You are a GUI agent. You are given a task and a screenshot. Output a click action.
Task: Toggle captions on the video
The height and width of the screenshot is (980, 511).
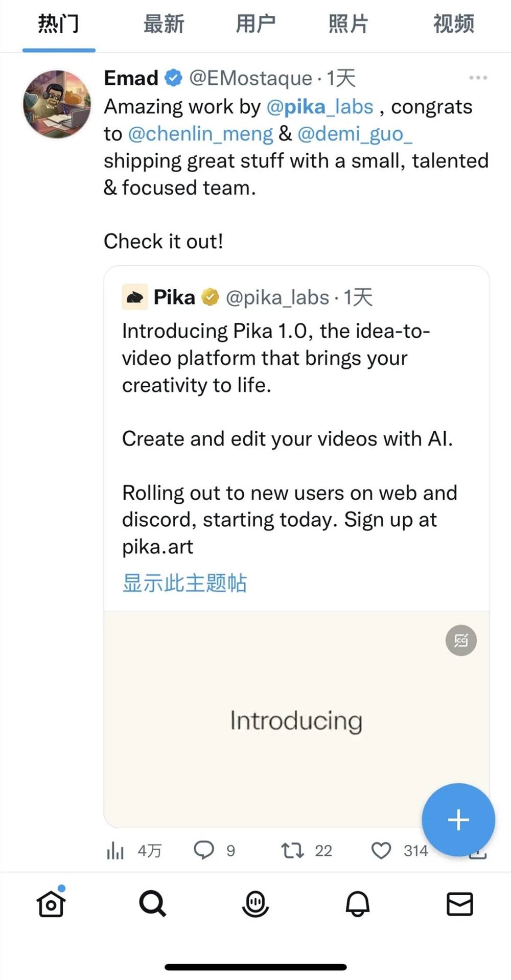(461, 640)
